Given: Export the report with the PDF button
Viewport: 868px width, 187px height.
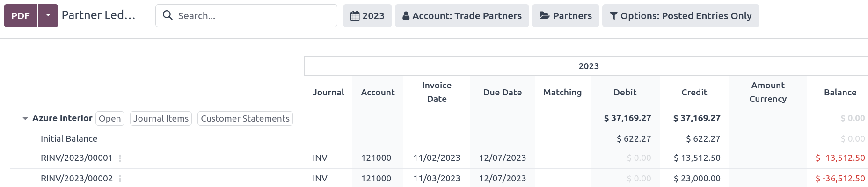Looking at the screenshot, I should tap(21, 16).
